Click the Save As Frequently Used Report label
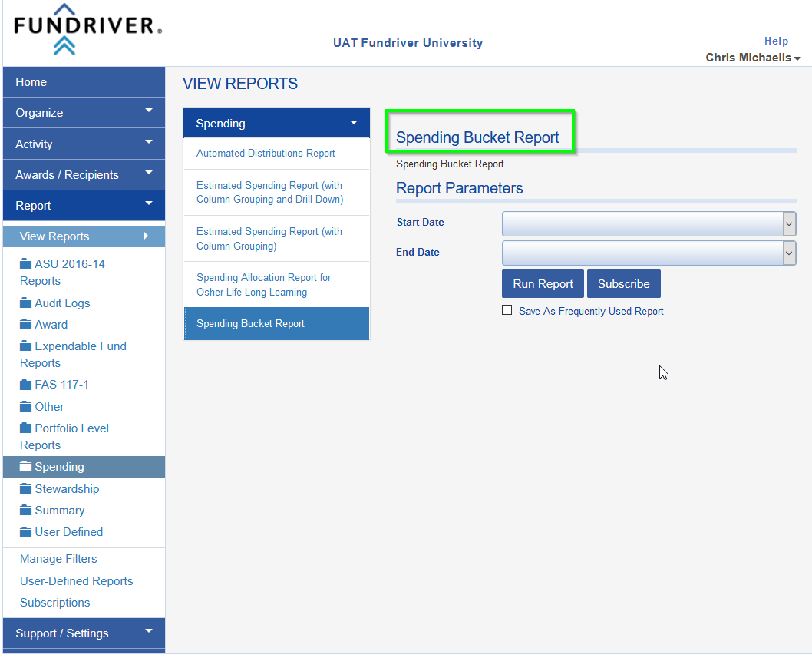812x658 pixels. click(x=591, y=312)
